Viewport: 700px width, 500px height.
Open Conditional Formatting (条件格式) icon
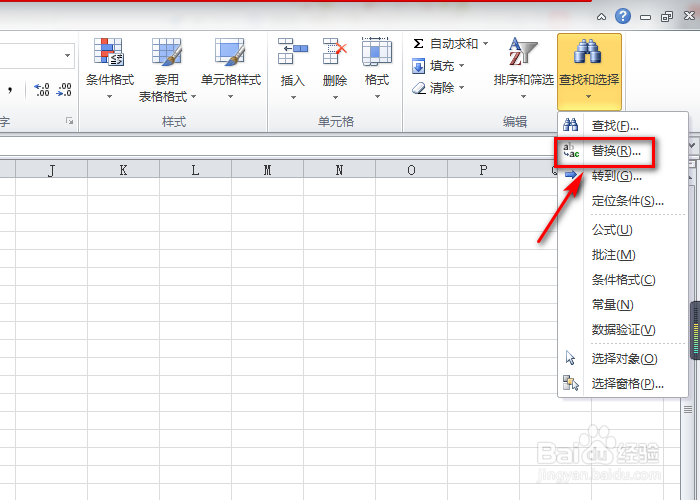(x=109, y=52)
